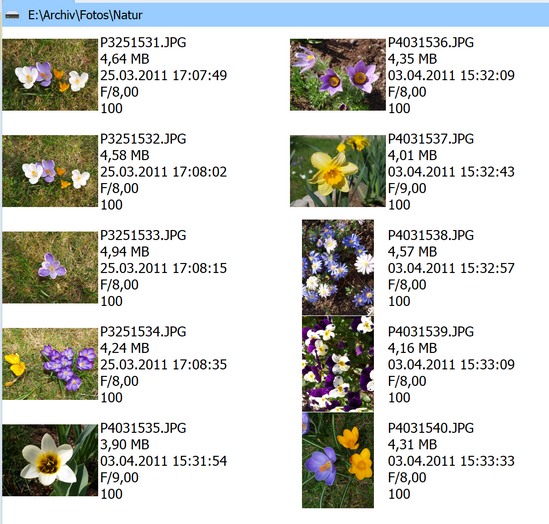Select the pasque flower thumbnail P4031536.JPG
549x524 pixels.
[x=338, y=75]
